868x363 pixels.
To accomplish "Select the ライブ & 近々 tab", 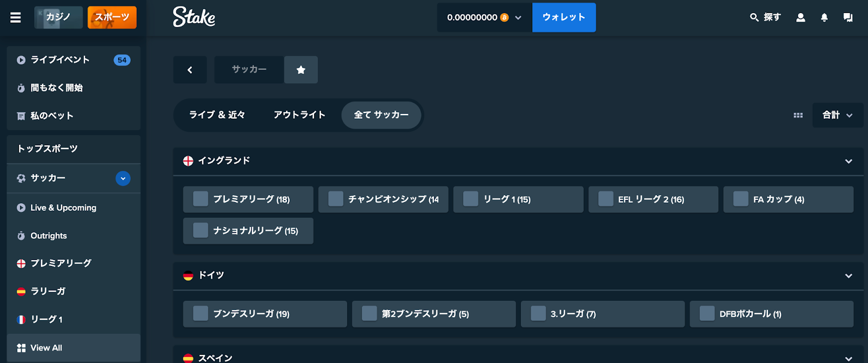I will tap(217, 115).
